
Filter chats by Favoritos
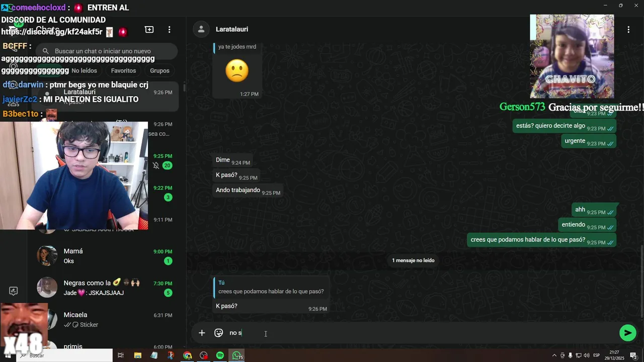pos(123,71)
